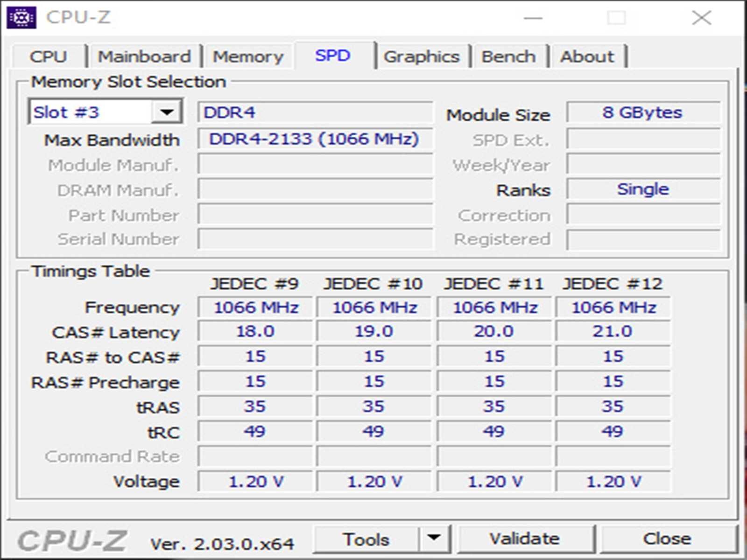Click the JEDEC #10 column header
The image size is (747, 560).
[373, 283]
